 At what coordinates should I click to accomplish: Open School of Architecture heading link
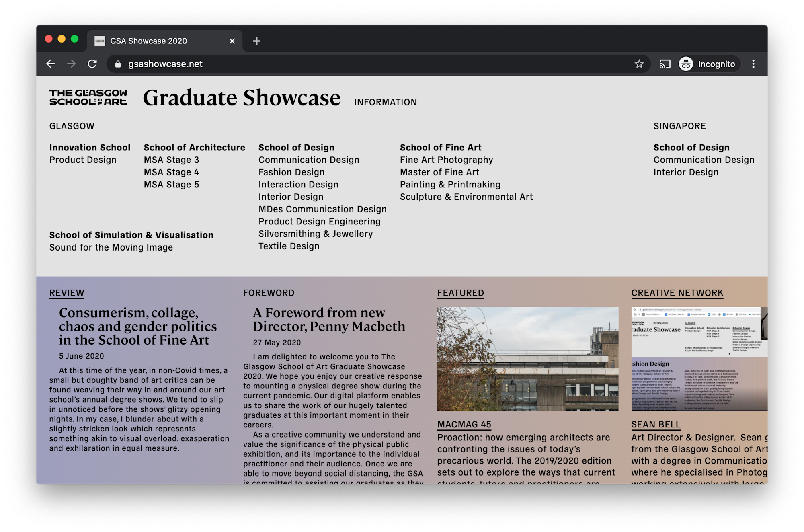click(x=195, y=148)
